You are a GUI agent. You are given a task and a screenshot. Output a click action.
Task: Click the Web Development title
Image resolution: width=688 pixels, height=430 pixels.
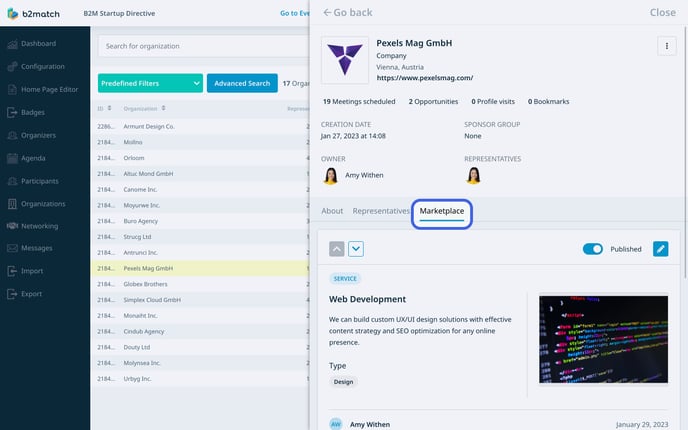pyautogui.click(x=367, y=299)
